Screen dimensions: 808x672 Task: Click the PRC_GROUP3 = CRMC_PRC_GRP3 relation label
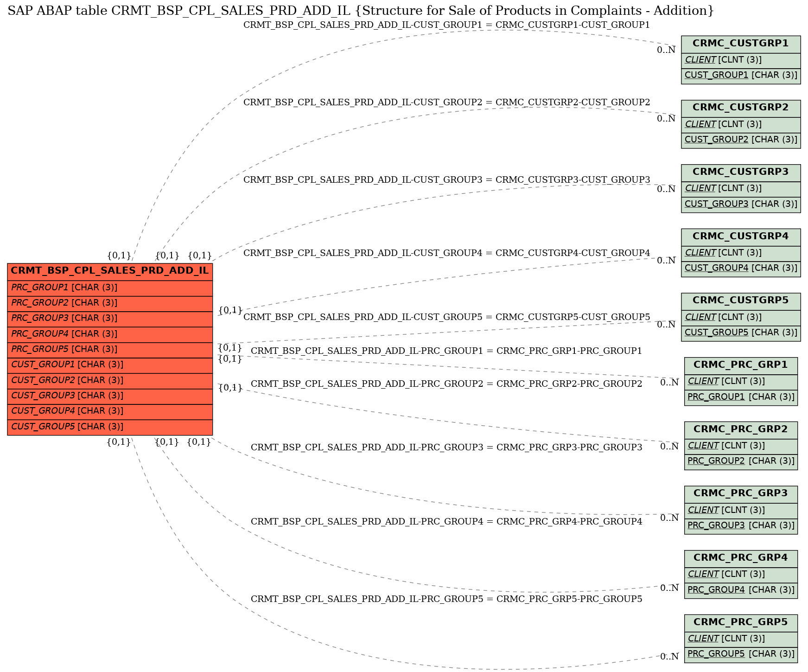click(x=446, y=448)
